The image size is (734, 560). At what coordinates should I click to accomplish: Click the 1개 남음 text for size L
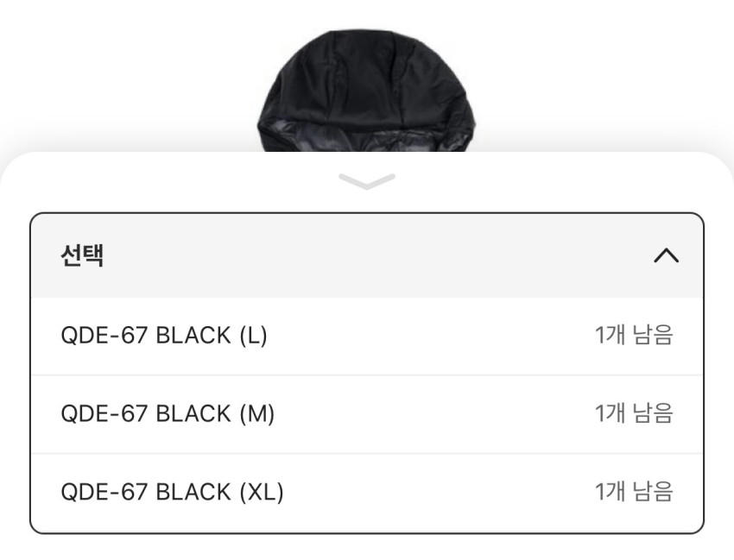[x=633, y=336]
